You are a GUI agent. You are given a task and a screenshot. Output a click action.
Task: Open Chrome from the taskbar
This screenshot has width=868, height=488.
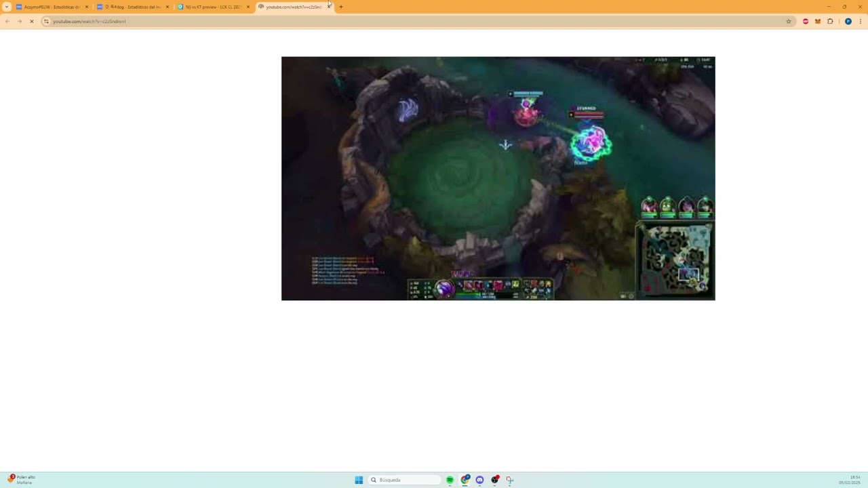pos(465,480)
